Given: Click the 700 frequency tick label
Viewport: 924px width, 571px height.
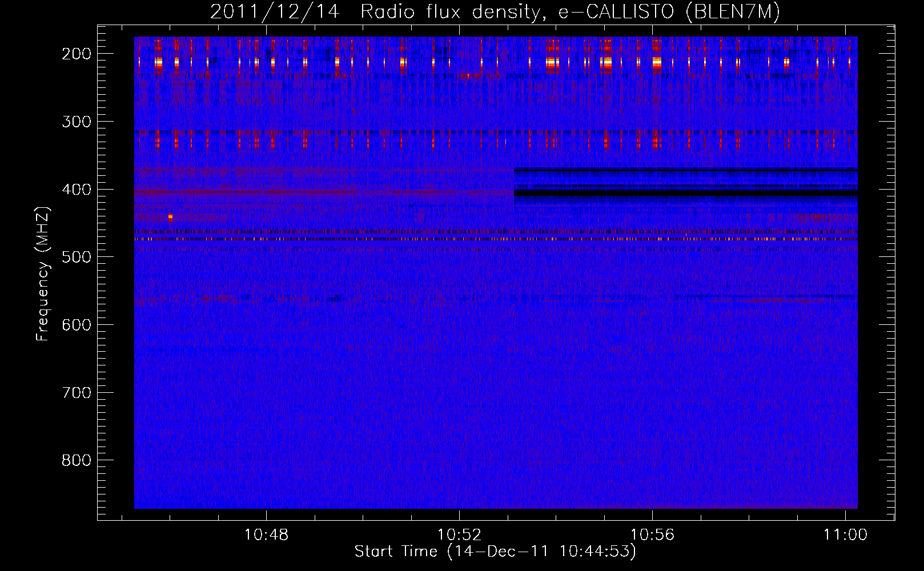Looking at the screenshot, I should pyautogui.click(x=76, y=393).
